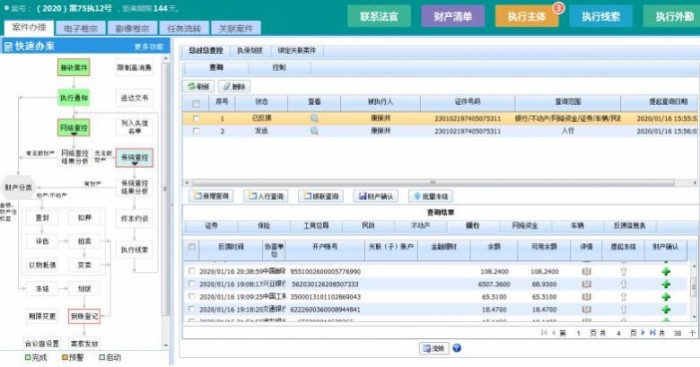Screen dimensions: 700x367
Task: Select 控制 sub-tab
Action: click(279, 67)
